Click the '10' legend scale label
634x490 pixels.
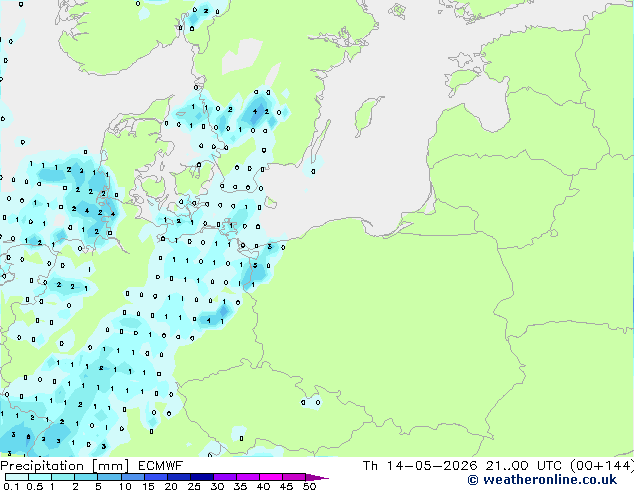125,486
